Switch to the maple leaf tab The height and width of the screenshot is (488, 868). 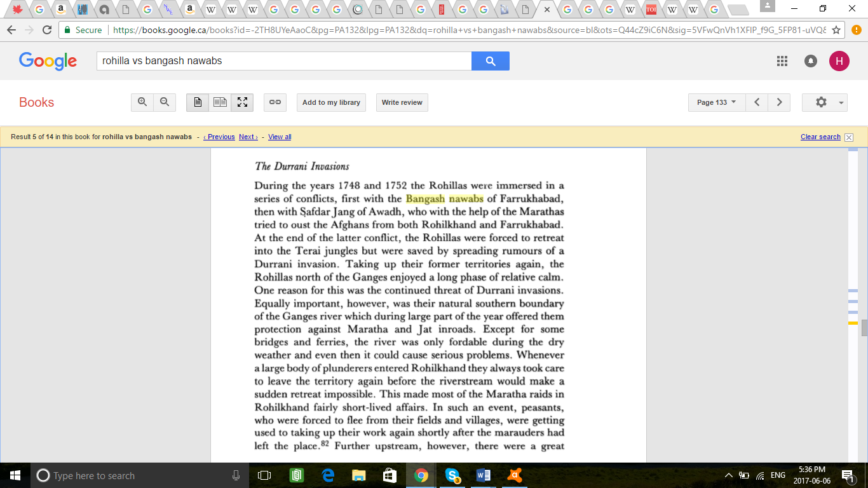click(x=18, y=10)
